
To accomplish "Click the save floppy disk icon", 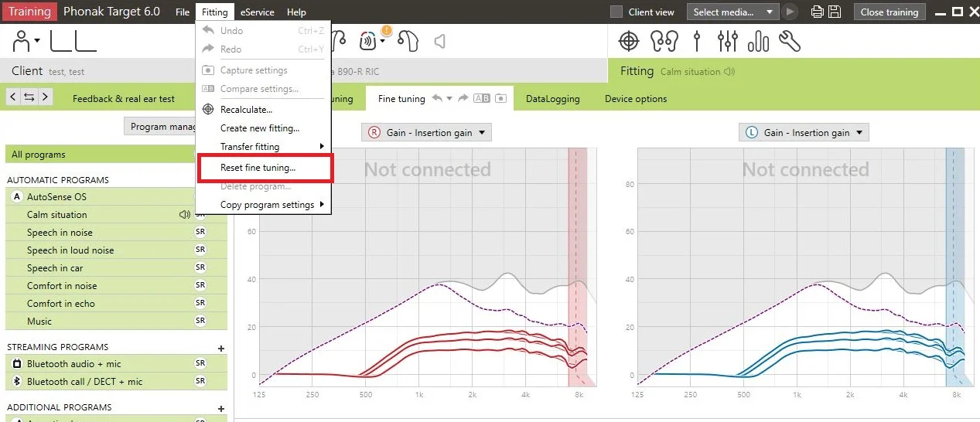I will [x=834, y=12].
